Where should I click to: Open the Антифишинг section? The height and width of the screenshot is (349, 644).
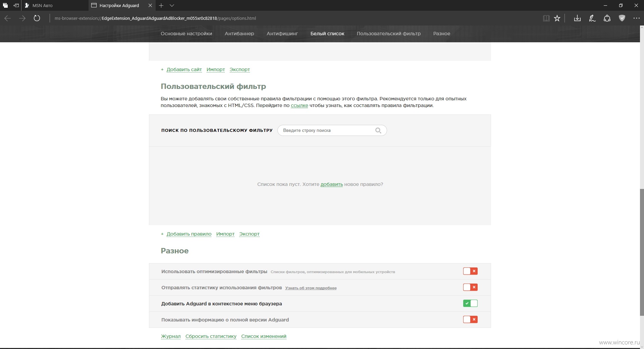coord(282,34)
